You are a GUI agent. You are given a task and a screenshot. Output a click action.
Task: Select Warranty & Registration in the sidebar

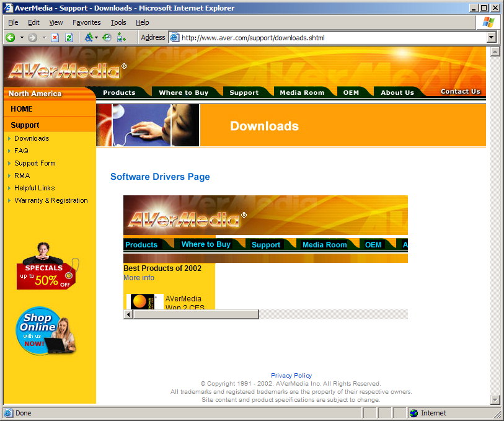tap(50, 200)
